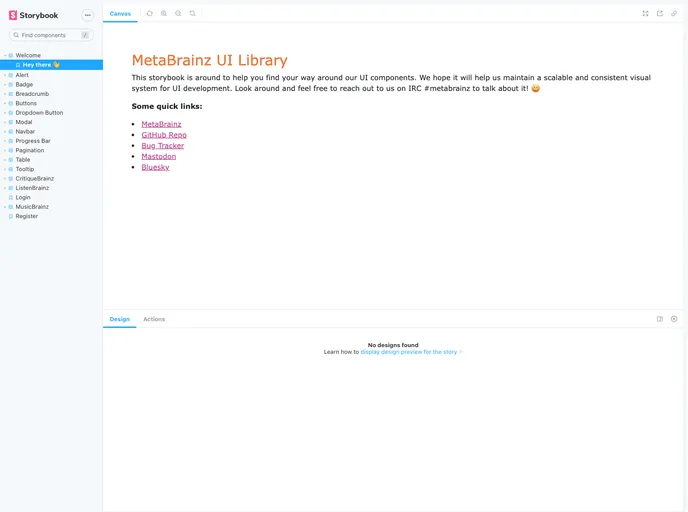Click the MetaBrainz UI Library heading
The height and width of the screenshot is (512, 688).
(x=209, y=60)
